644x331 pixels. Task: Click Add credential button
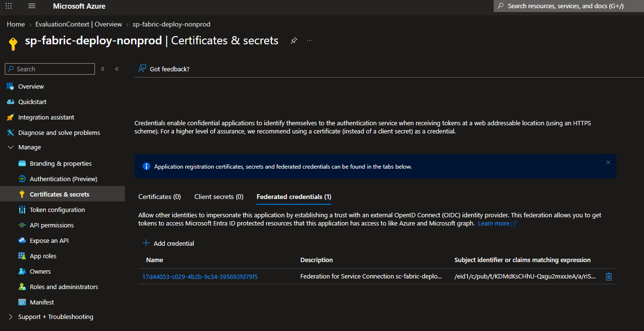[x=168, y=243]
